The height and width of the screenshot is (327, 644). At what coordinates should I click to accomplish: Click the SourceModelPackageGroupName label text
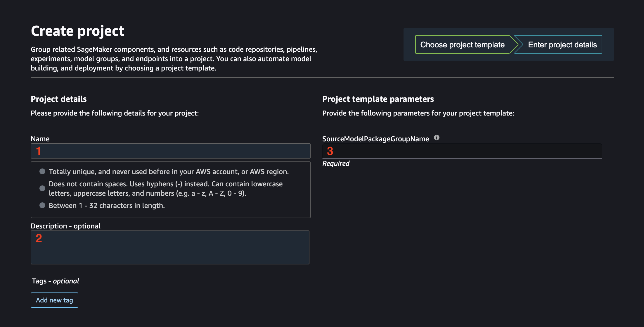(x=375, y=139)
